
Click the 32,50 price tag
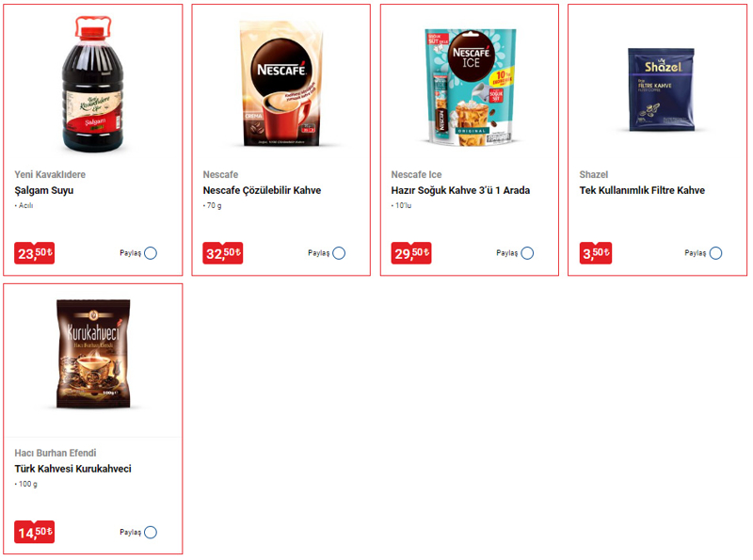223,253
